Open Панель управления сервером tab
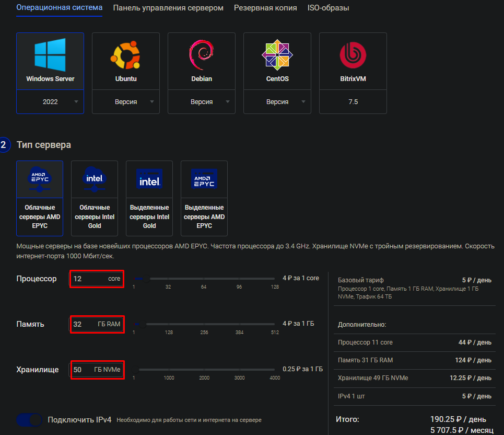Viewport: 504px width, 435px height. 168,8
